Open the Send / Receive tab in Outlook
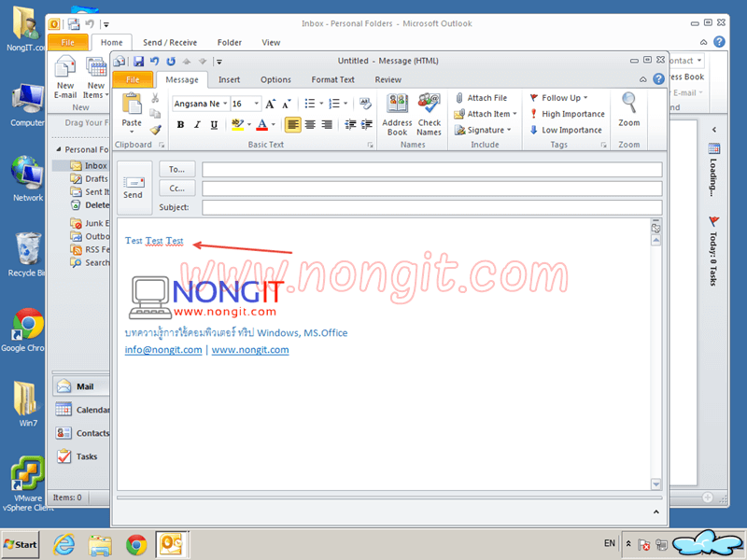Screen dimensions: 747x560 pyautogui.click(x=170, y=42)
